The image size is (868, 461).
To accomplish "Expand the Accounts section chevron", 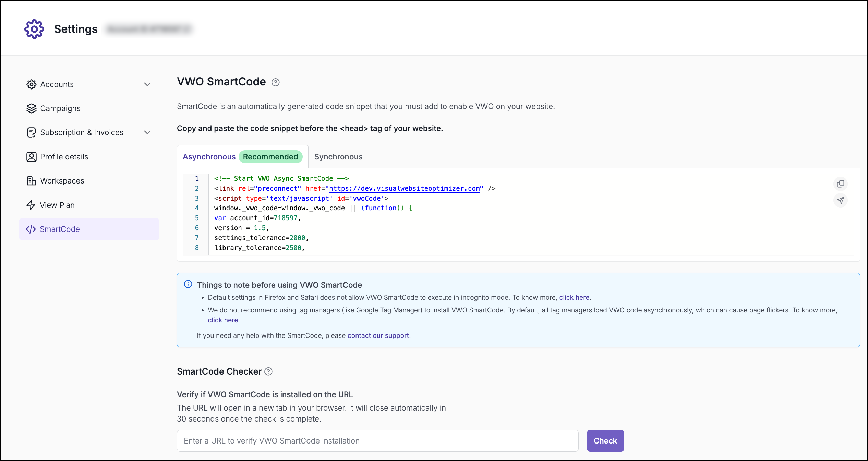I will pos(147,84).
